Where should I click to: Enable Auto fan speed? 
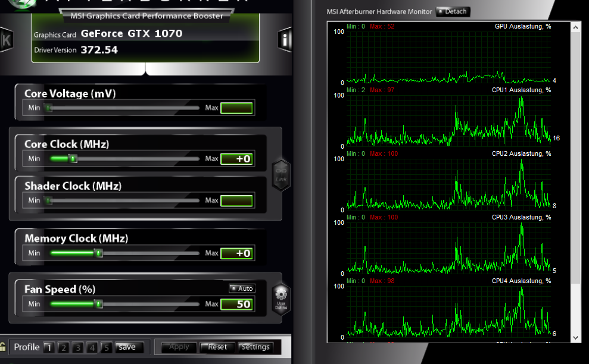click(x=242, y=288)
